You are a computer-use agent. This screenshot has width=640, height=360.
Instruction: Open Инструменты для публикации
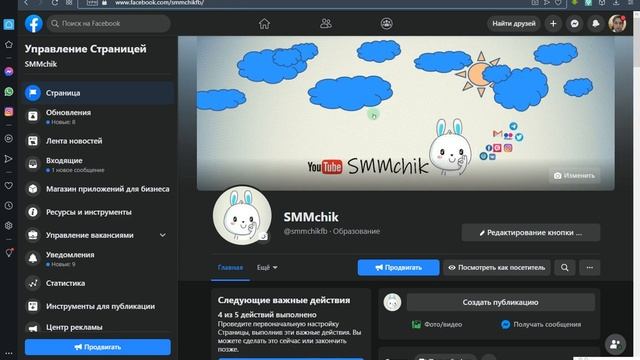99,306
